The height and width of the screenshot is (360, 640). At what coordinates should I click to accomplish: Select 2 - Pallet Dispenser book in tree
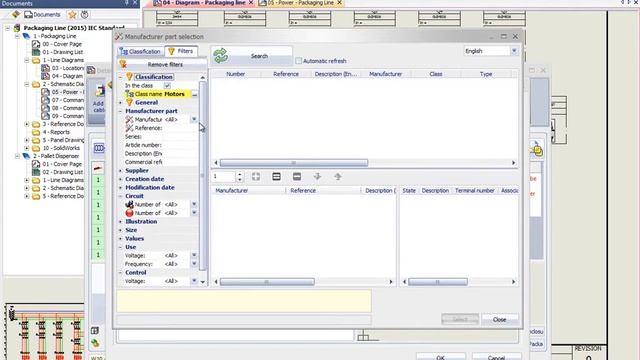click(56, 156)
